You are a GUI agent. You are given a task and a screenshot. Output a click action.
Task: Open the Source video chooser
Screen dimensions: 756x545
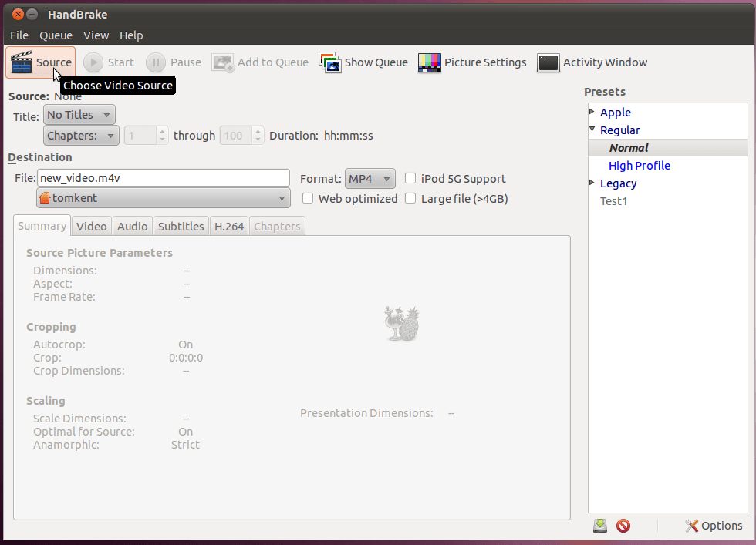(40, 62)
